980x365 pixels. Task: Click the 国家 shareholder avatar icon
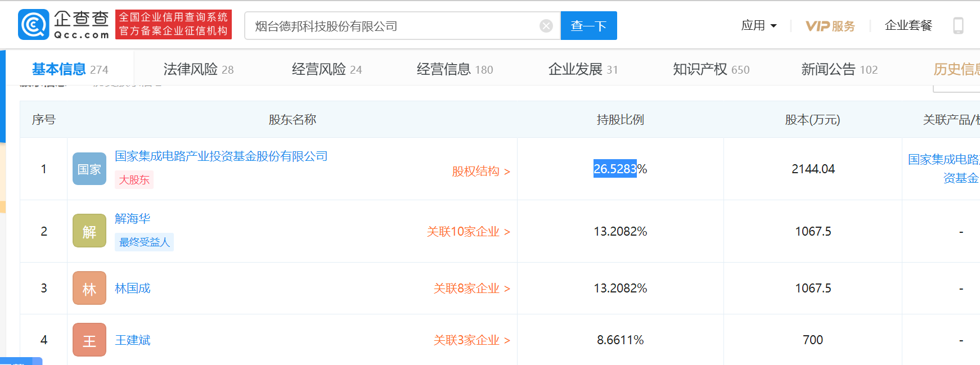(x=89, y=169)
